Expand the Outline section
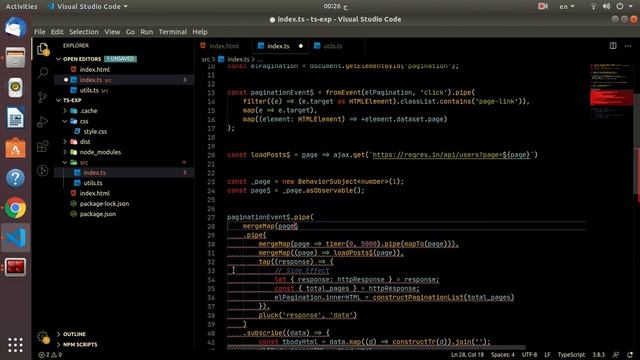Viewport: 640px width, 360px height. pyautogui.click(x=58, y=334)
